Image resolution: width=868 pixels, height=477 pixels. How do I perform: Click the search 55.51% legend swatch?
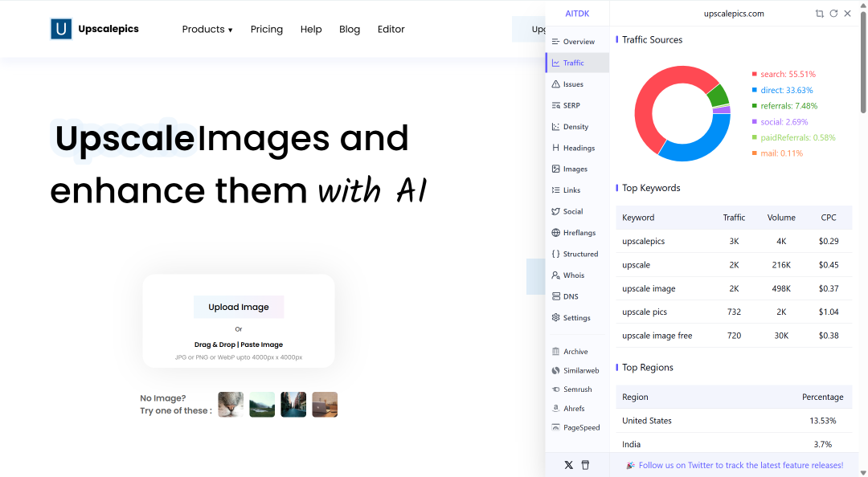pyautogui.click(x=755, y=74)
